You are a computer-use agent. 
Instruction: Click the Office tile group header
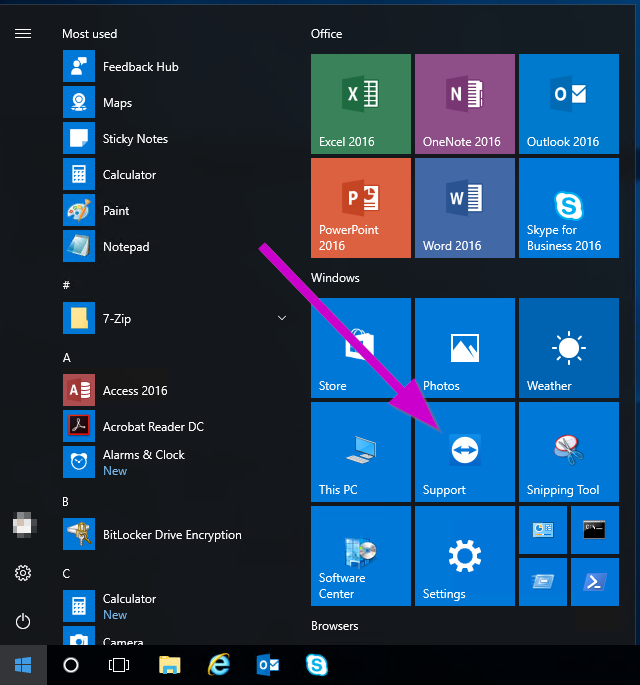[x=326, y=34]
